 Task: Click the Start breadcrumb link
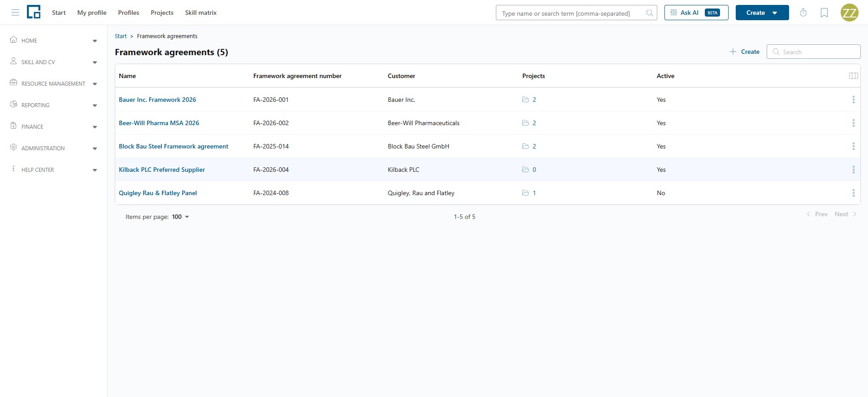121,36
